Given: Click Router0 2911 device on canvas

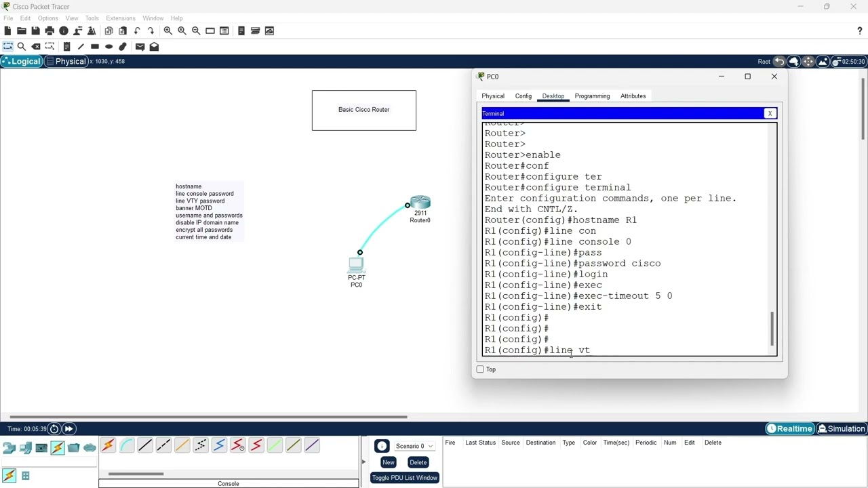Looking at the screenshot, I should [420, 203].
